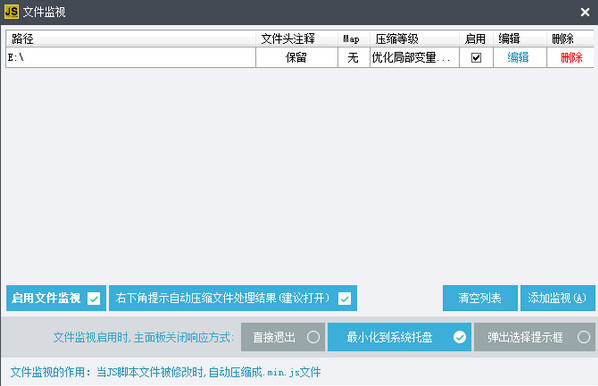Click the 编辑 column header

520,39
